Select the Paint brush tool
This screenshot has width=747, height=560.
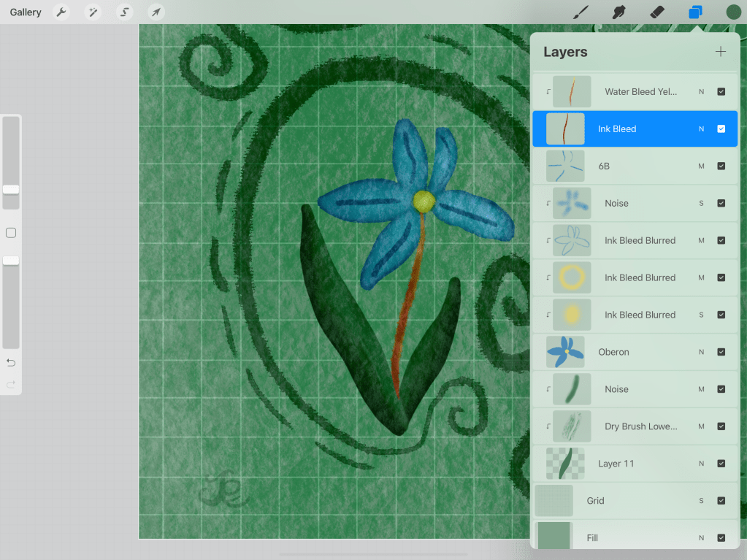point(581,12)
